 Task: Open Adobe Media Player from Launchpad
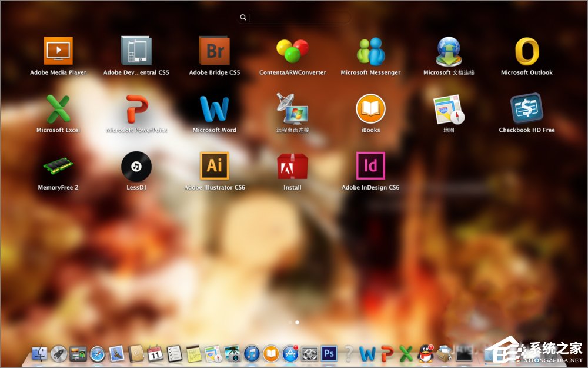click(x=58, y=51)
